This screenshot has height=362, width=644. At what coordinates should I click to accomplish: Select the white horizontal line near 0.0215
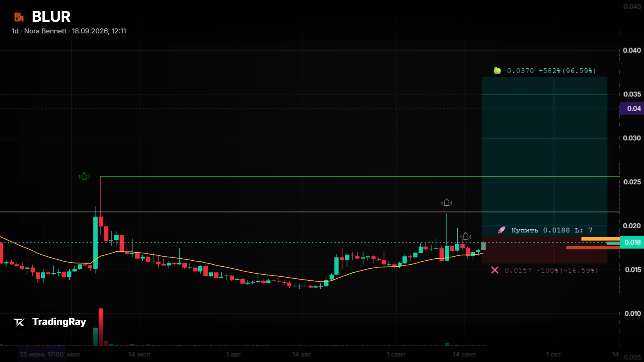[310, 212]
